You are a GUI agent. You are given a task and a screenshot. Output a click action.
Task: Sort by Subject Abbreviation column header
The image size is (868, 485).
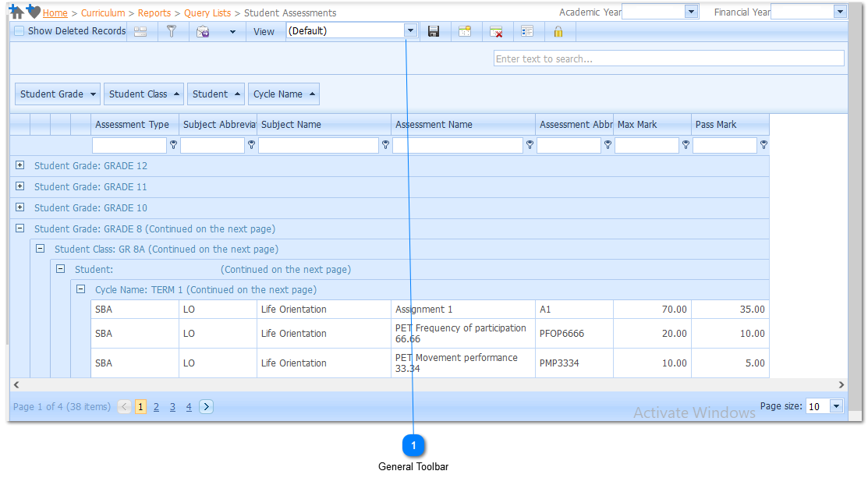[x=218, y=125]
